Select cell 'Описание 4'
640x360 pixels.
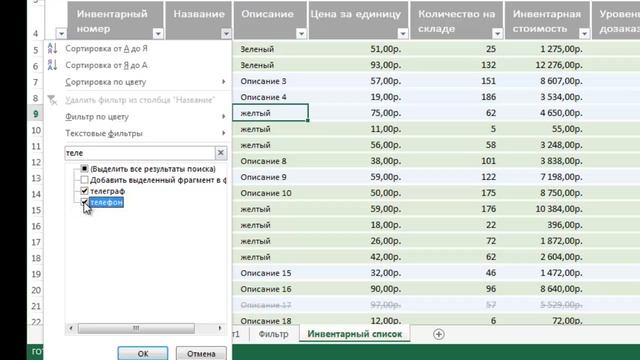click(270, 97)
